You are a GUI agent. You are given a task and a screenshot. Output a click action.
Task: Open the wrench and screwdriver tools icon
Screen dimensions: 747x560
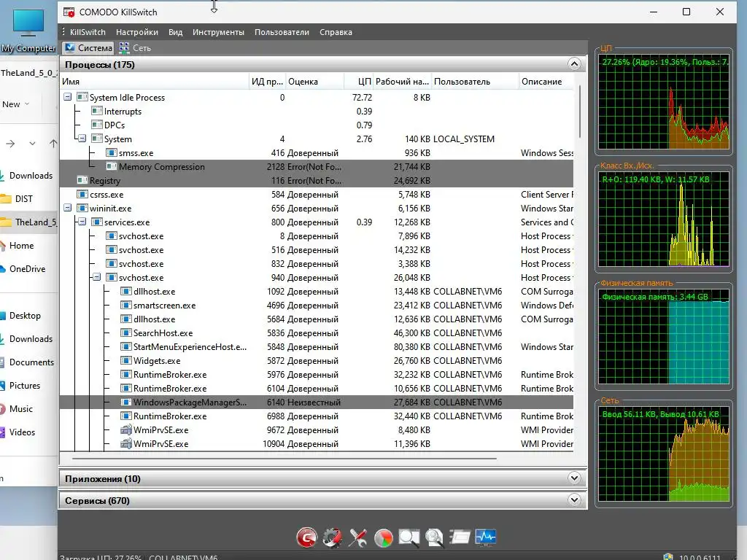pyautogui.click(x=357, y=537)
